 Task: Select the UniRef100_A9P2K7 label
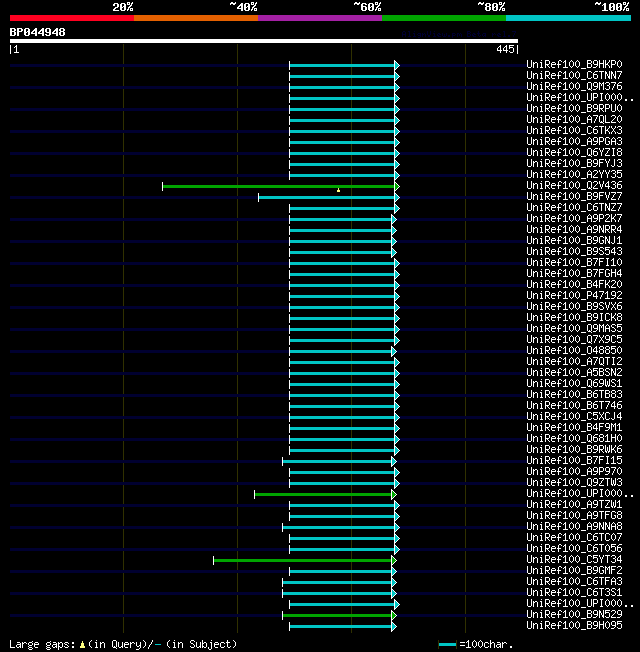(574, 218)
